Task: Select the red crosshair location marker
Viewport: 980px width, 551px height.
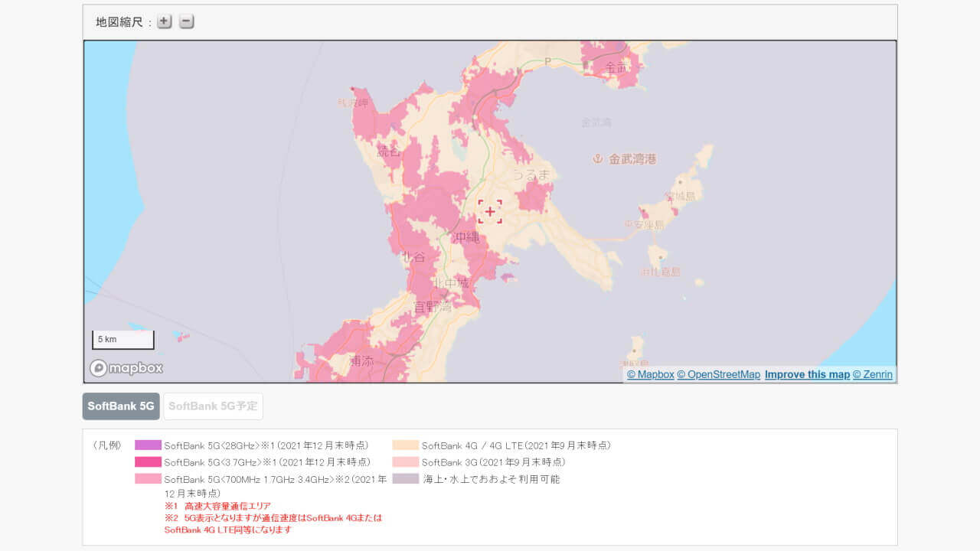Action: [x=490, y=210]
